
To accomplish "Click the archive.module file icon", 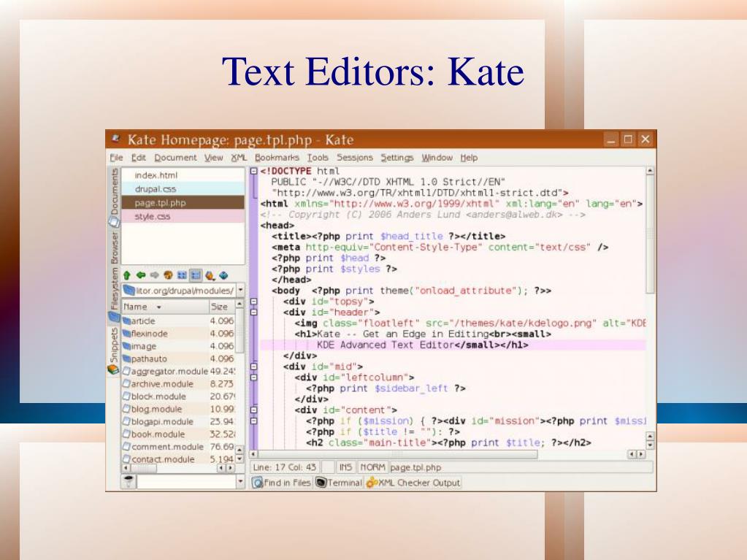I will click(127, 383).
